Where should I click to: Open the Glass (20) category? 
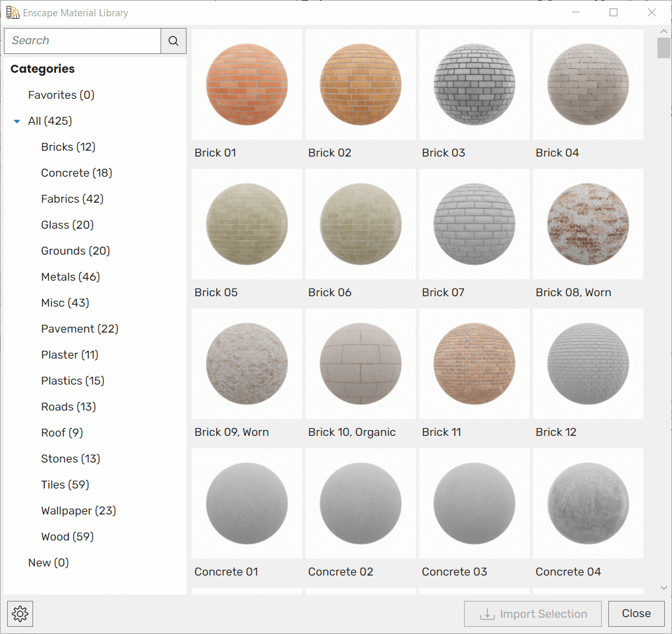(x=68, y=225)
